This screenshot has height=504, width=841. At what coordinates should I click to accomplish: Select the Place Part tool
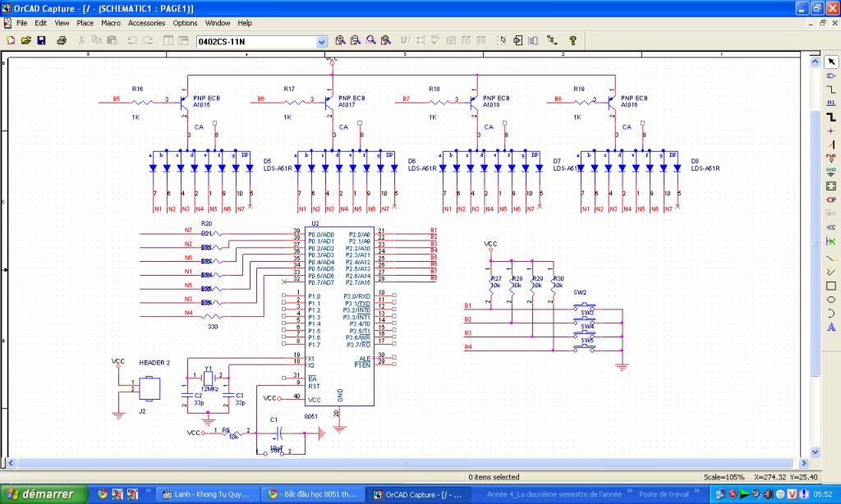[x=830, y=76]
